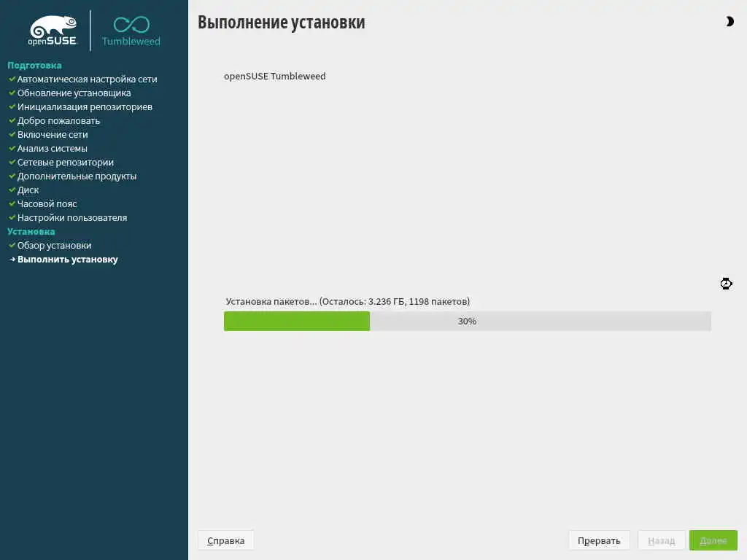This screenshot has width=747, height=560.
Task: Select the Добро пожаловать sidebar step
Action: tap(58, 121)
